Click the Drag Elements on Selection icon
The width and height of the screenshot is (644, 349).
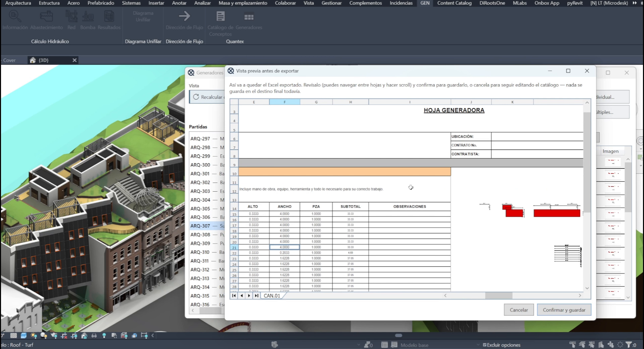click(x=611, y=345)
